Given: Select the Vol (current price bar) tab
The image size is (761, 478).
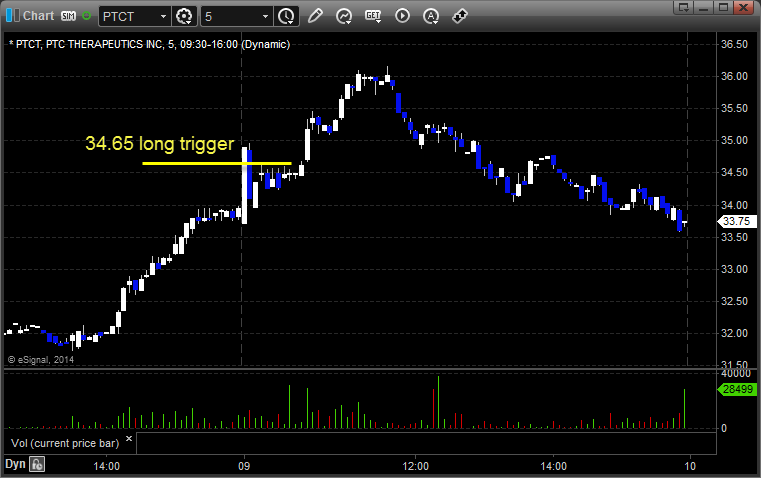Looking at the screenshot, I should point(64,441).
